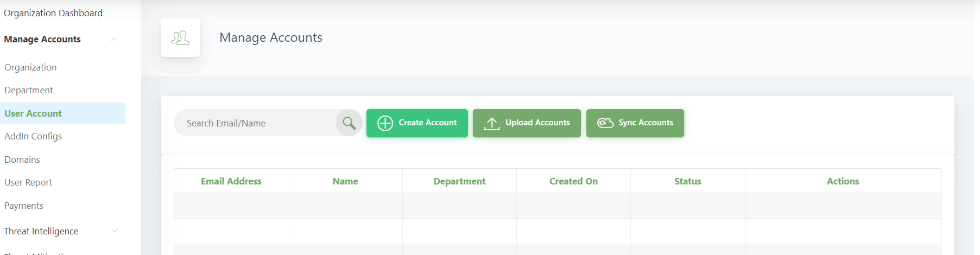Click the Status column header

click(688, 181)
